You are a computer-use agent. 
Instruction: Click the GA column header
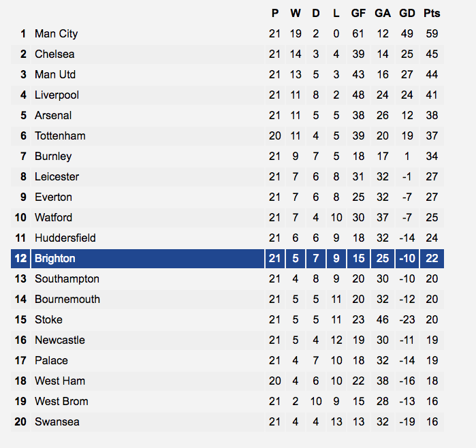(x=383, y=14)
